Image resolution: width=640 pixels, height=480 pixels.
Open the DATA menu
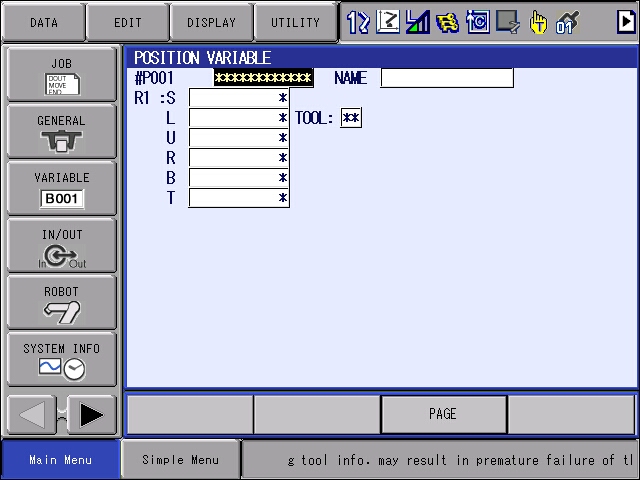(44, 22)
